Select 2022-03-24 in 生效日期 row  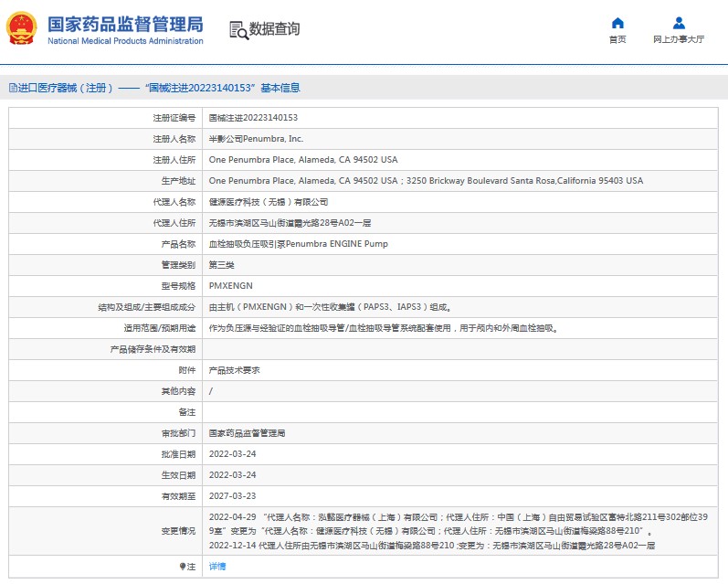point(232,475)
